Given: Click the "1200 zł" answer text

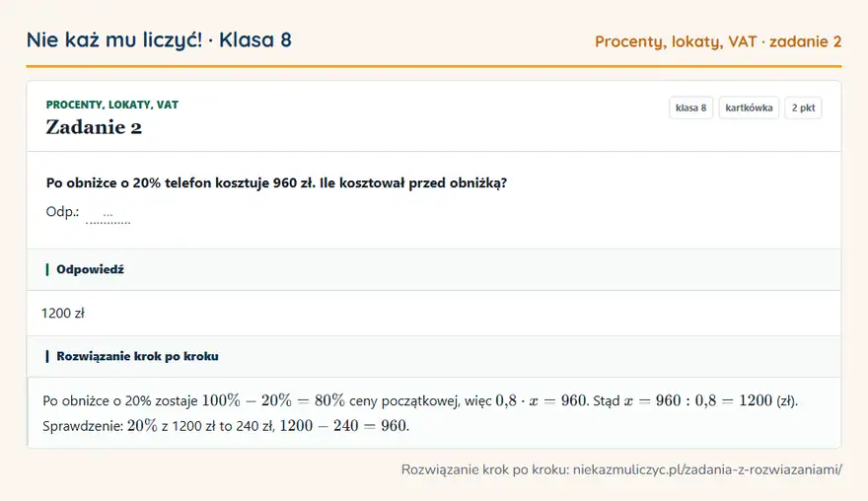Looking at the screenshot, I should (x=62, y=314).
